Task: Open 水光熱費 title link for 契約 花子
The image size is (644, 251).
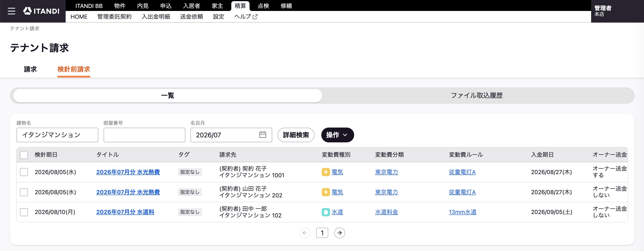Action: (128, 172)
